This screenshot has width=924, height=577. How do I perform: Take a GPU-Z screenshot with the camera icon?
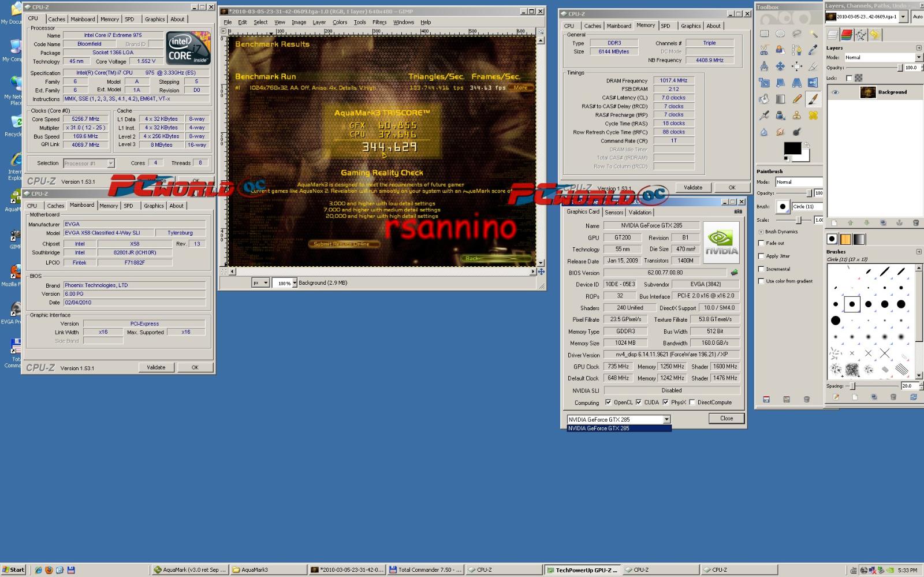click(x=737, y=212)
